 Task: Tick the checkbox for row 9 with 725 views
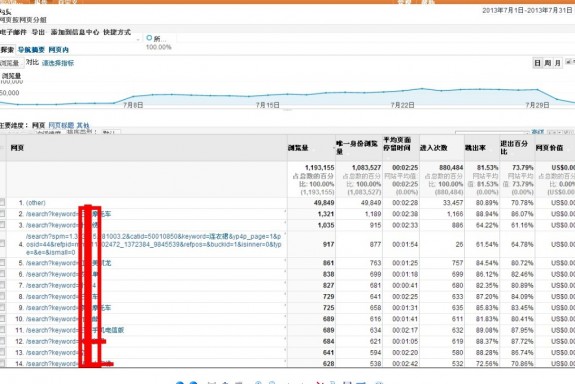coord(2,307)
